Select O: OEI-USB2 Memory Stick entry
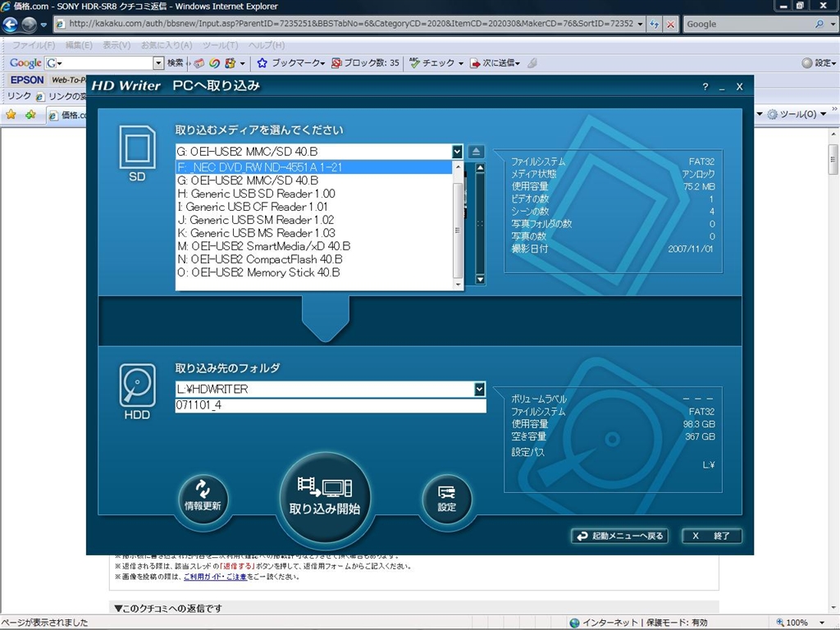 314,272
